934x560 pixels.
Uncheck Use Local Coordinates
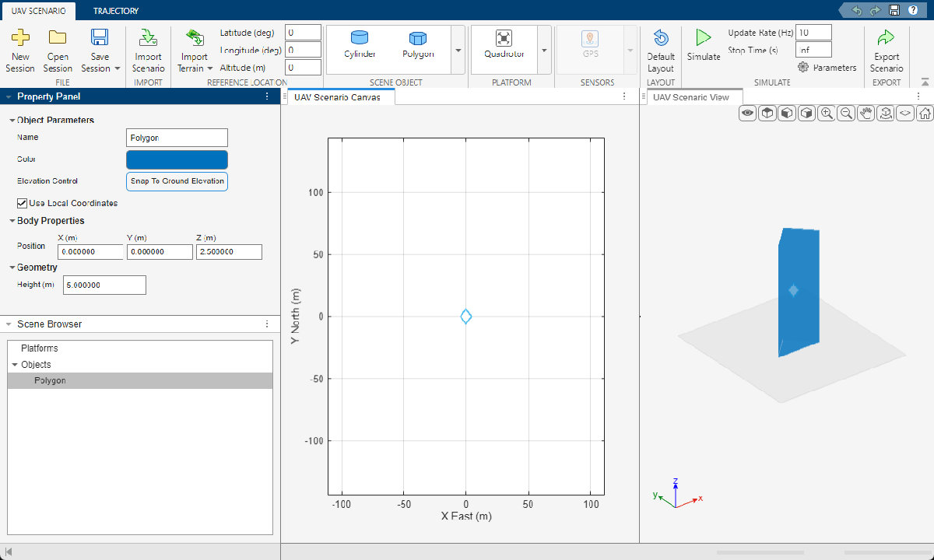tap(23, 204)
